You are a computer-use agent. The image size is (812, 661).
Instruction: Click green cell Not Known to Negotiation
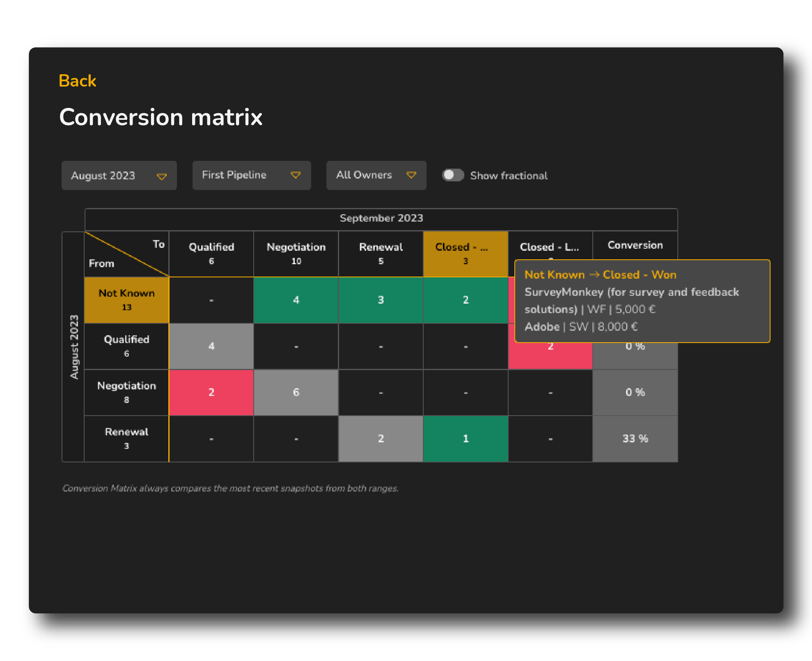pos(296,300)
